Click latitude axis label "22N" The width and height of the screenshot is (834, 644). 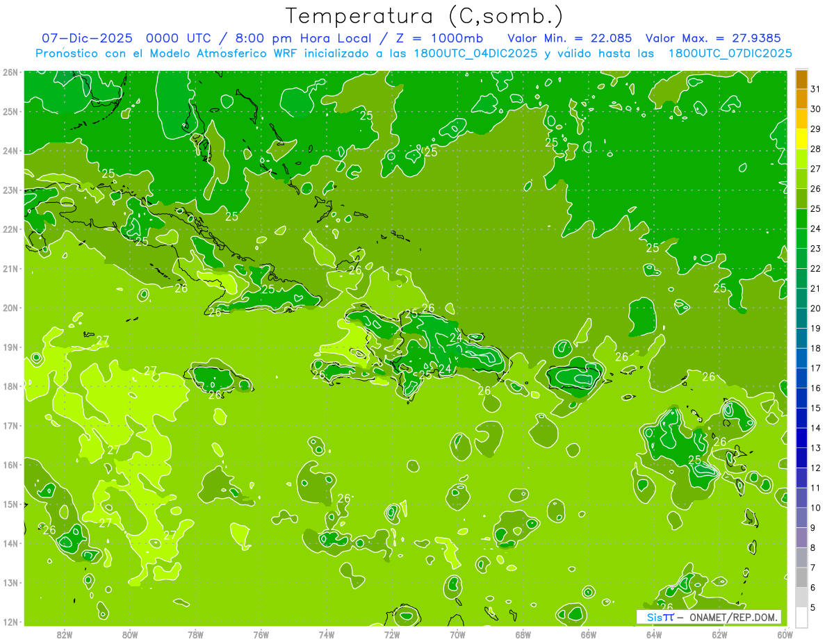10,229
